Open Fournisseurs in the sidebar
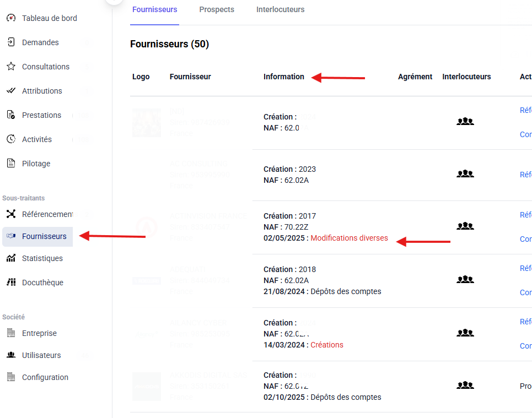 click(x=44, y=236)
